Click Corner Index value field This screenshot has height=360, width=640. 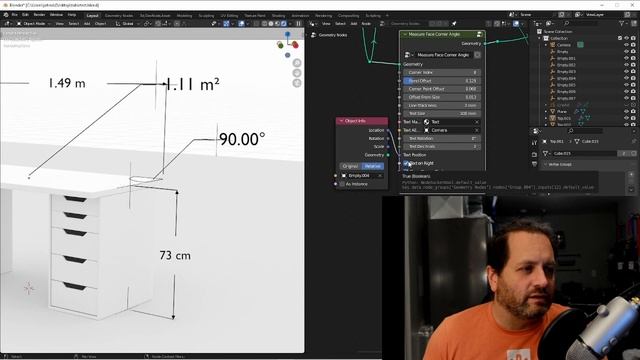pos(442,72)
